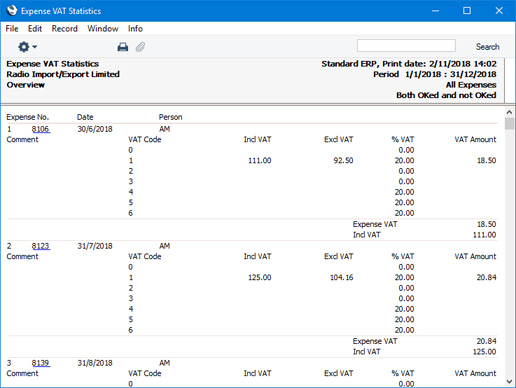The height and width of the screenshot is (388, 516).
Task: Click the Overview label in header
Action: 25,85
